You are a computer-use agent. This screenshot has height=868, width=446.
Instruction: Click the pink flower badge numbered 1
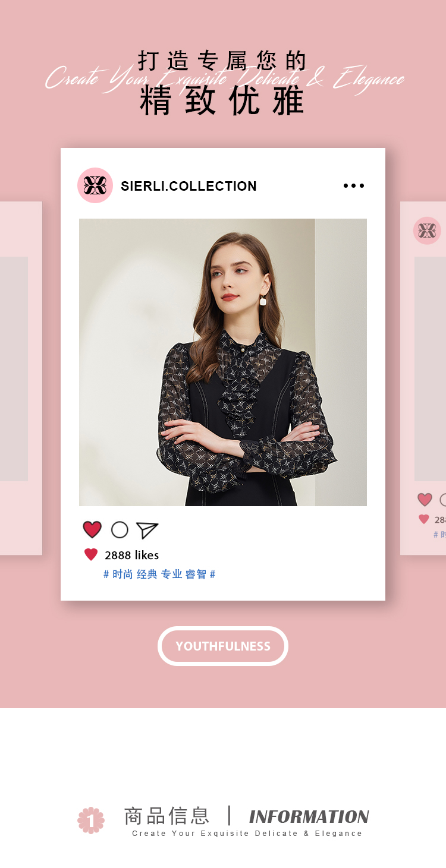[91, 820]
